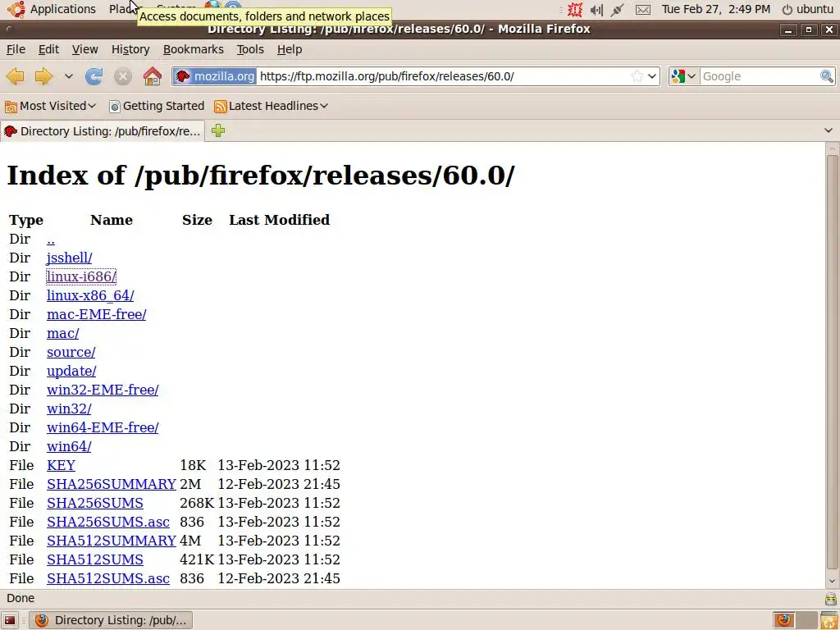Expand the Latest Headlines feed dropdown
Viewport: 840px width, 630px height.
(271, 106)
